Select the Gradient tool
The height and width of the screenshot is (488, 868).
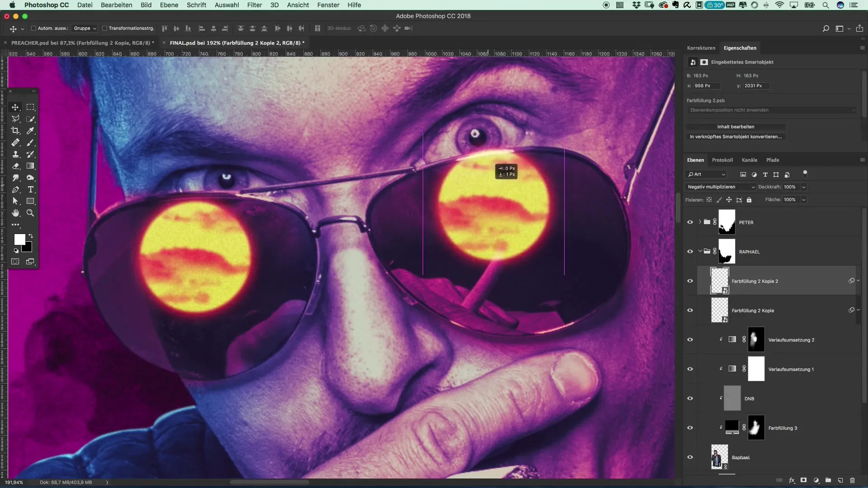tap(30, 166)
